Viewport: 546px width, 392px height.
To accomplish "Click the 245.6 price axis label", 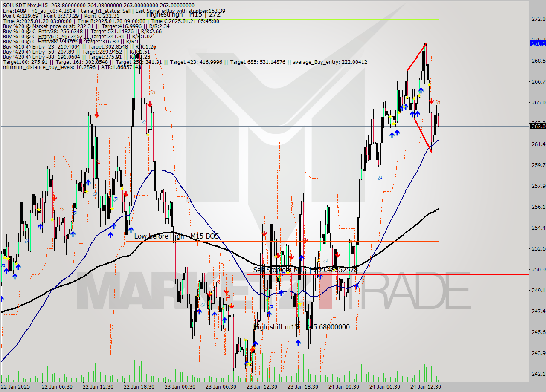I will click(539, 332).
